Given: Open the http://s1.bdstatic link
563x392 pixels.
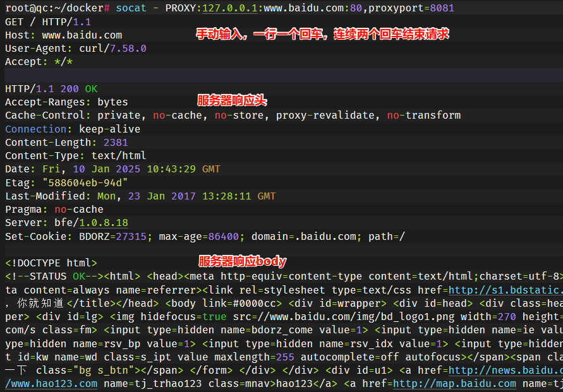Looking at the screenshot, I should (505, 290).
